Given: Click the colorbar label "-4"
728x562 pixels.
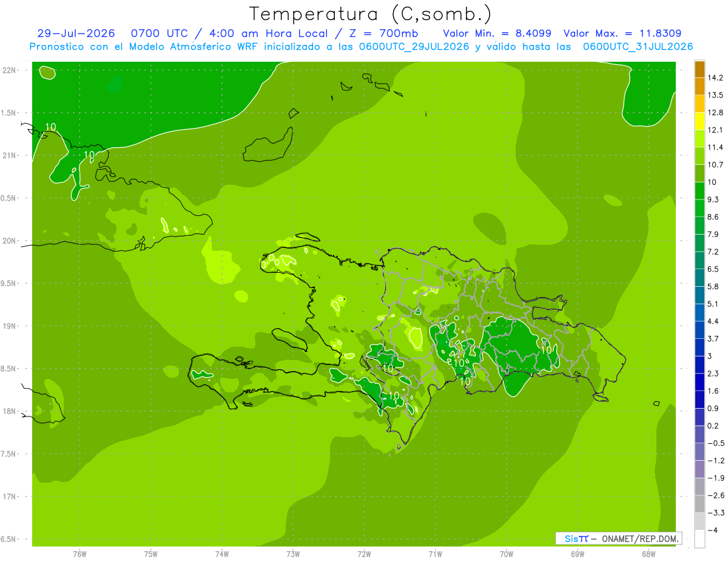Looking at the screenshot, I should point(712,530).
